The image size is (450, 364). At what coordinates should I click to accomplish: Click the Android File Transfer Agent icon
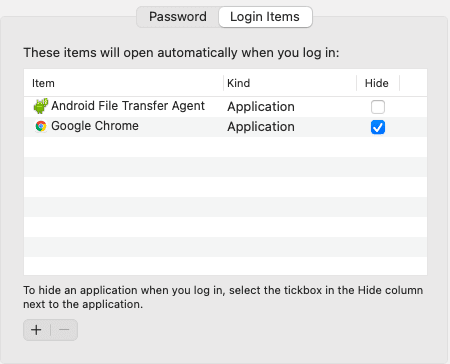tap(41, 106)
